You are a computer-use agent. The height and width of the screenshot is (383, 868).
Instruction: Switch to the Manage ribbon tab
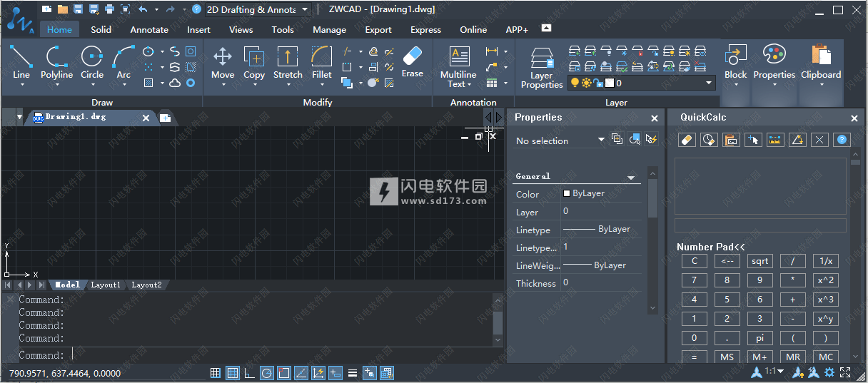tap(329, 29)
